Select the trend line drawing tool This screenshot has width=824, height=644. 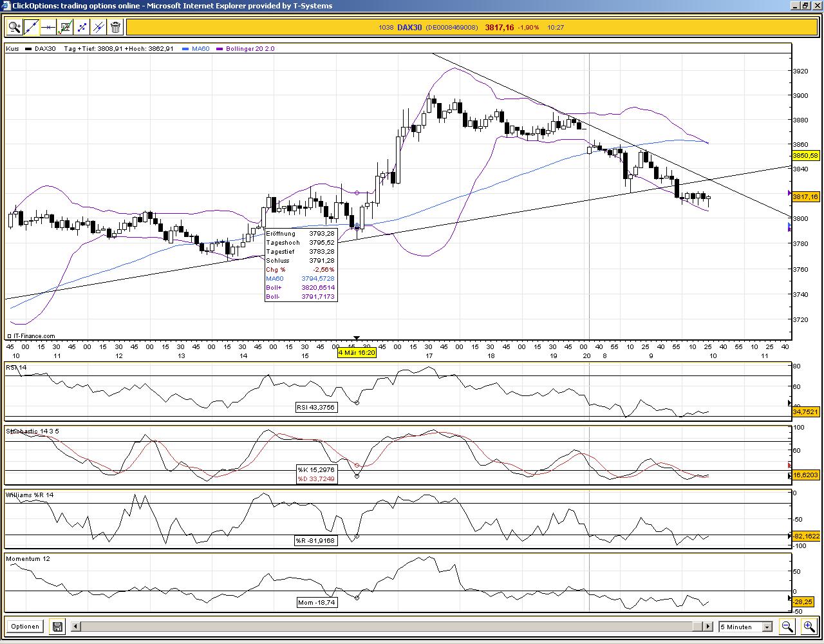(x=31, y=27)
